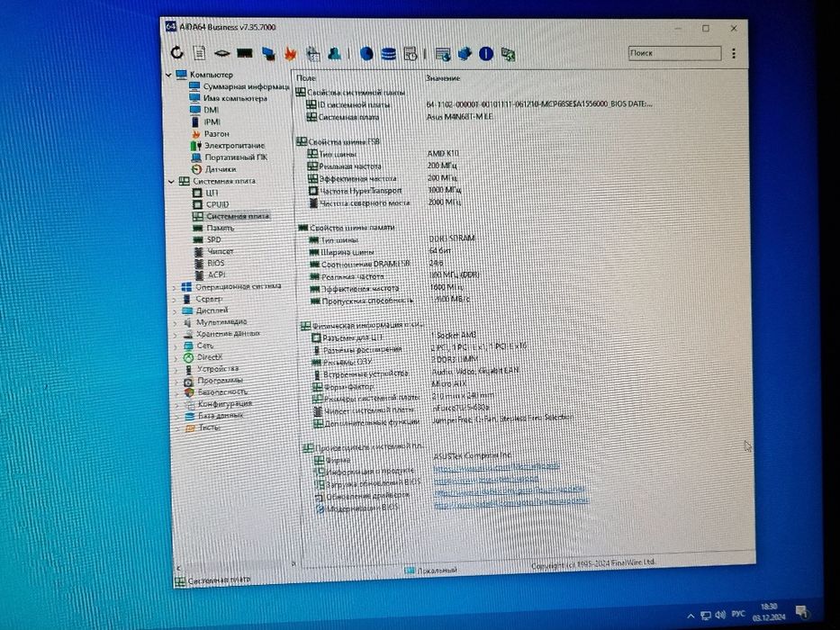Select the Память tree item

click(221, 228)
